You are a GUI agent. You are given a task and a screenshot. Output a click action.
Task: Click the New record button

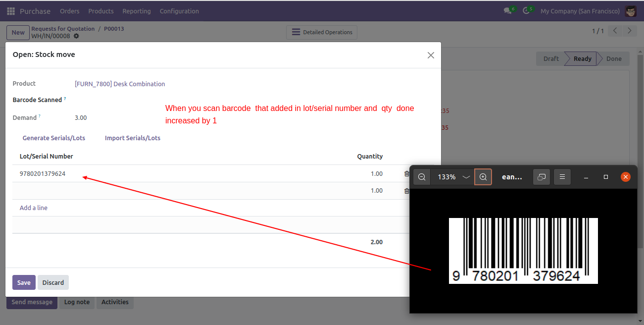pos(18,33)
